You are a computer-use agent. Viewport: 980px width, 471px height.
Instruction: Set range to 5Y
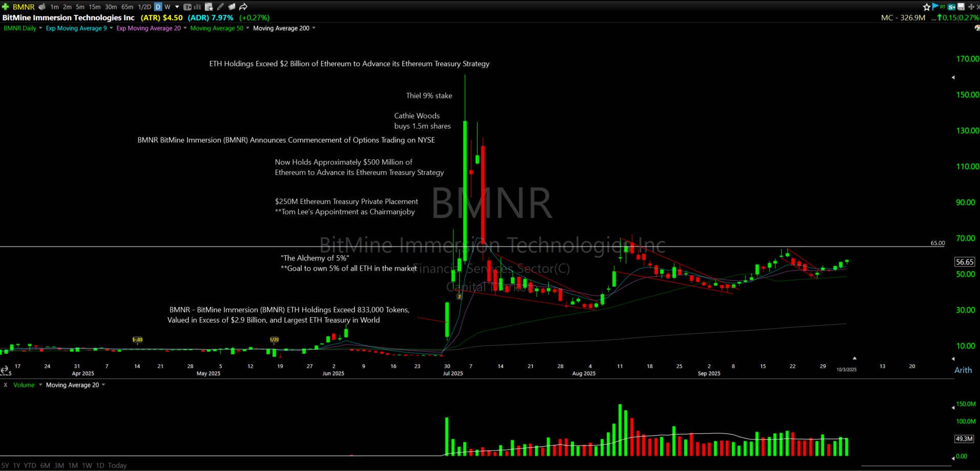point(5,465)
